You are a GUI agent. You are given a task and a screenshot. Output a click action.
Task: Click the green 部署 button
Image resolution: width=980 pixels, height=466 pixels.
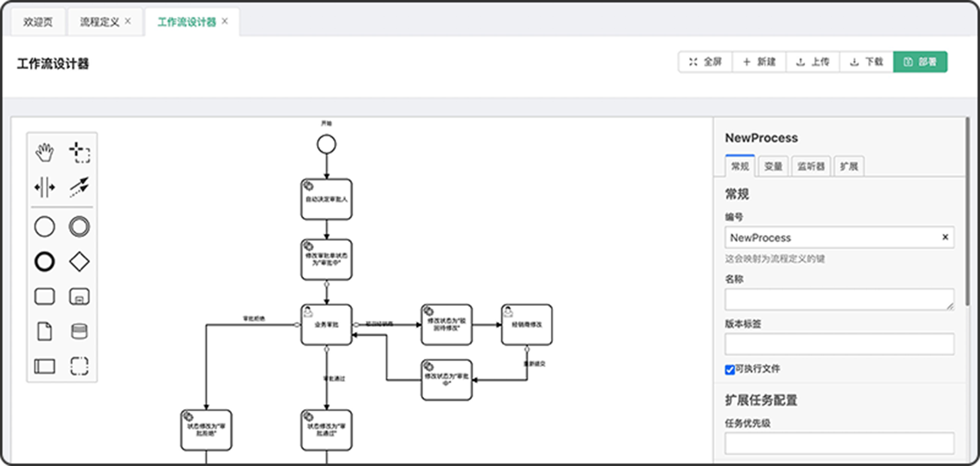[920, 62]
